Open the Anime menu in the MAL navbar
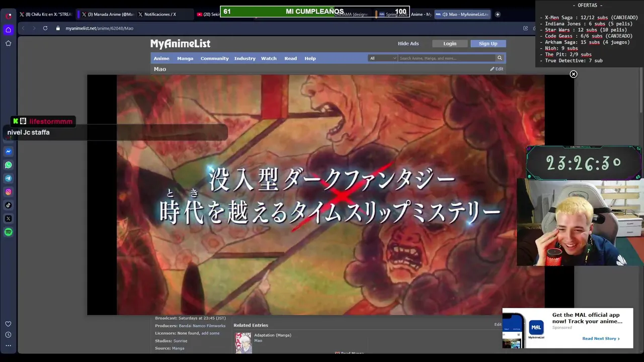This screenshot has width=644, height=362. pos(162,58)
